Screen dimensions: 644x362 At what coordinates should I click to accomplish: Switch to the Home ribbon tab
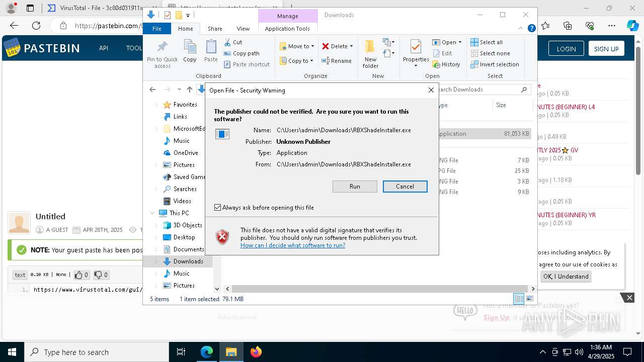tap(185, 29)
